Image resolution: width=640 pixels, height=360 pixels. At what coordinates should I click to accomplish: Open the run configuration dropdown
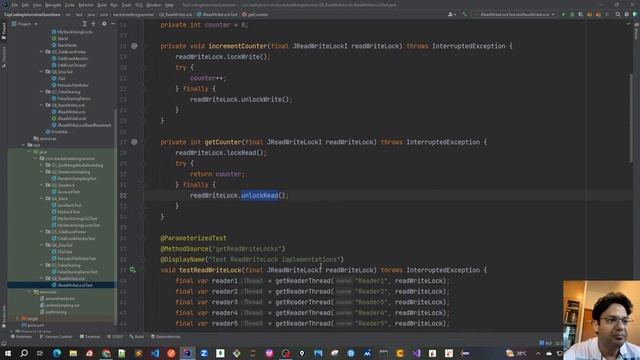[x=515, y=14]
